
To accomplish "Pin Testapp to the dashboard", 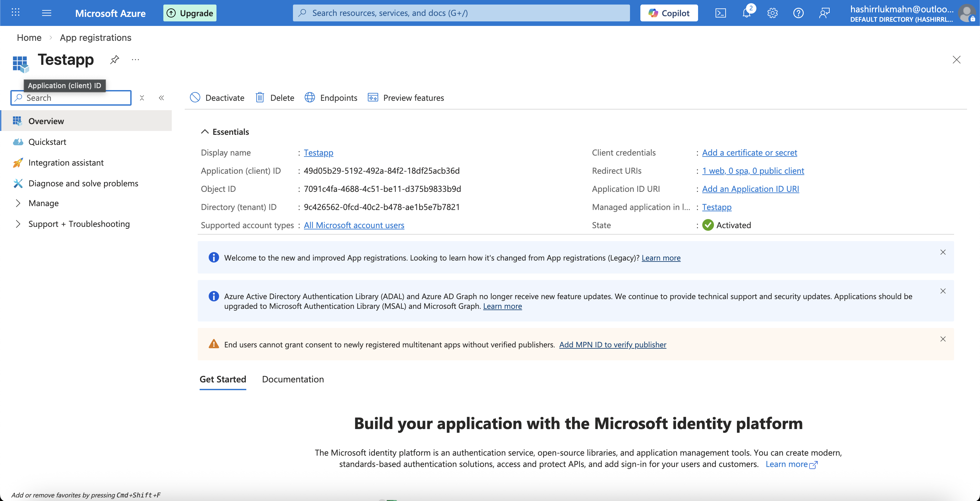I will [114, 60].
